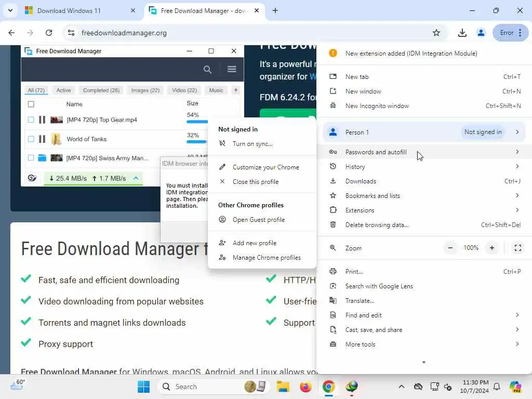Click pause icon on World of Tanks row
Screen dimensions: 532x399
[x=42, y=139]
